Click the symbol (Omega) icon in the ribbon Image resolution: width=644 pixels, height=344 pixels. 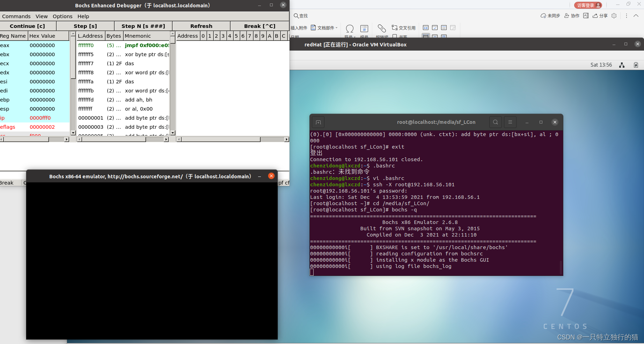point(350,28)
